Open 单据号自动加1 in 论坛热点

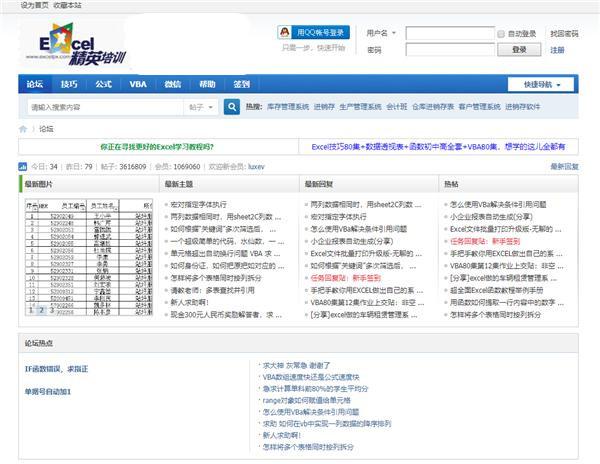click(48, 392)
